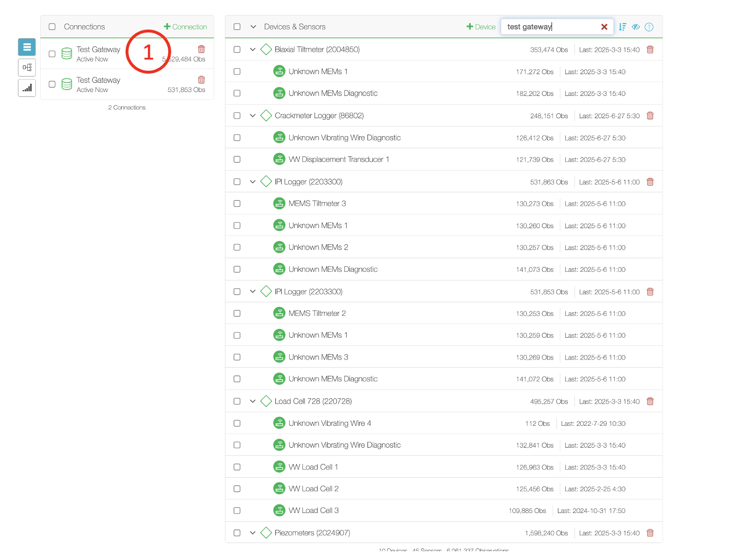Collapse the Biaxial Tiltmeter device row
The height and width of the screenshot is (560, 730).
(253, 49)
